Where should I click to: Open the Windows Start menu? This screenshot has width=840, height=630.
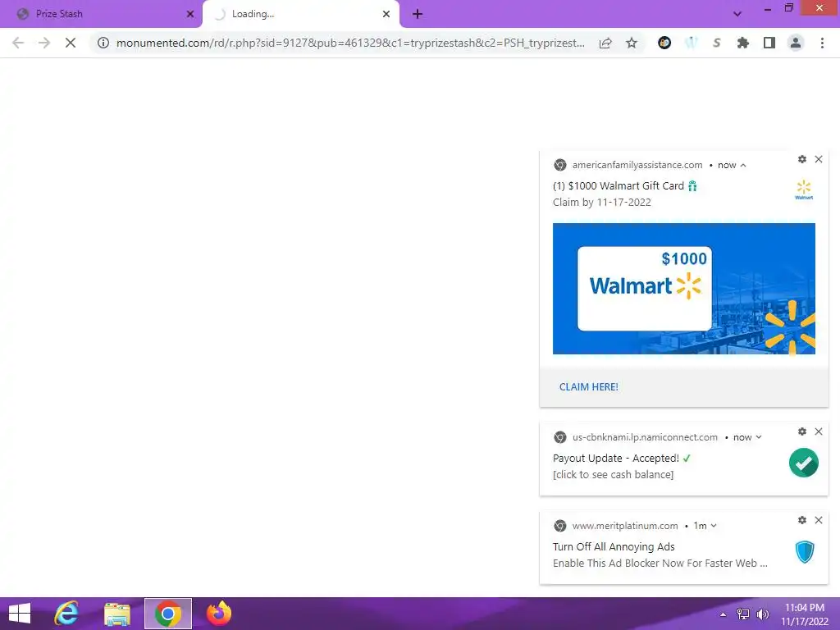click(20, 614)
